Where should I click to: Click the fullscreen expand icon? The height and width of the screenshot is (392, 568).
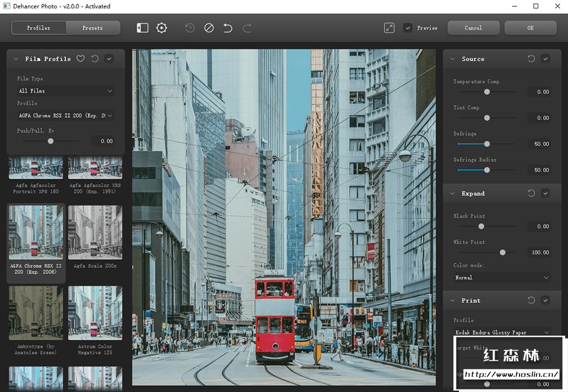point(389,28)
